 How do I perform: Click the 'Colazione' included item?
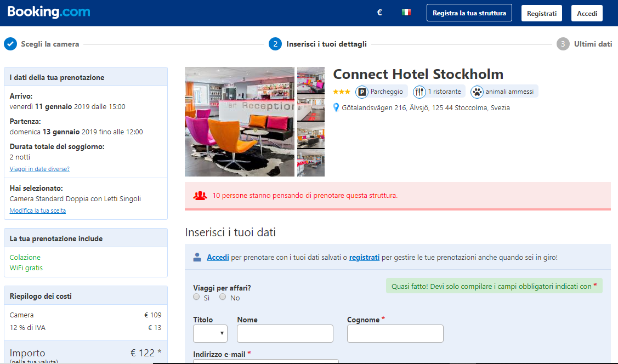pos(25,257)
